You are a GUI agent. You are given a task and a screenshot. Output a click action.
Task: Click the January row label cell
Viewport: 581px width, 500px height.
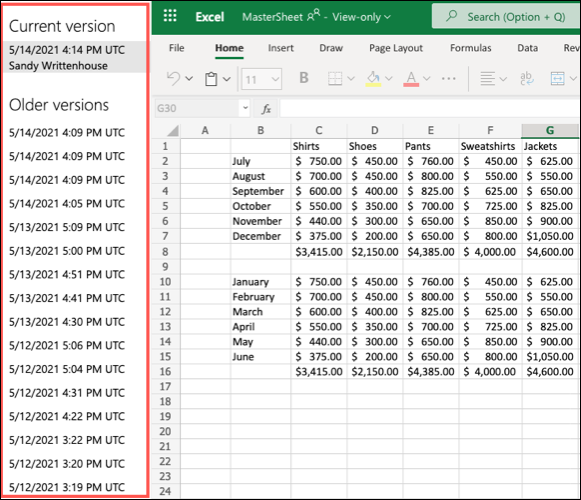(261, 282)
